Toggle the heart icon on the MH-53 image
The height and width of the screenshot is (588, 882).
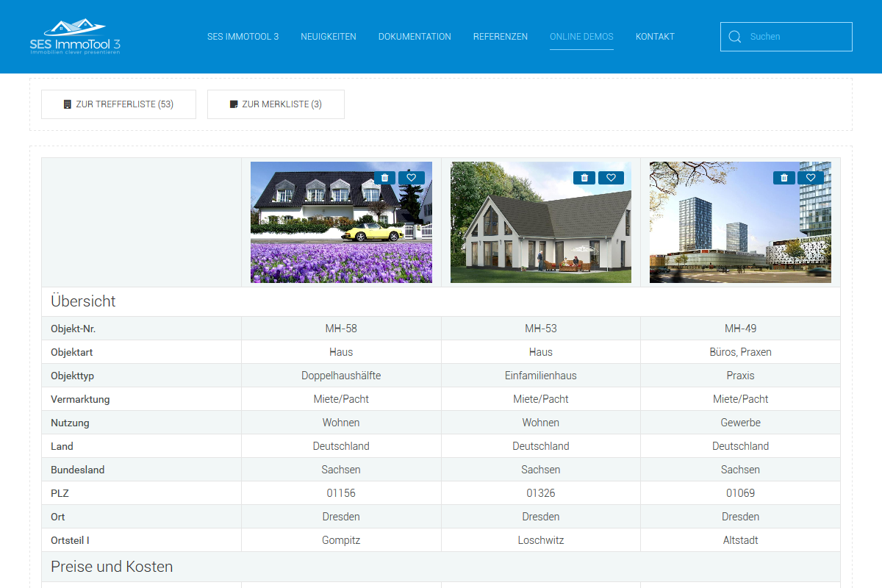point(611,178)
